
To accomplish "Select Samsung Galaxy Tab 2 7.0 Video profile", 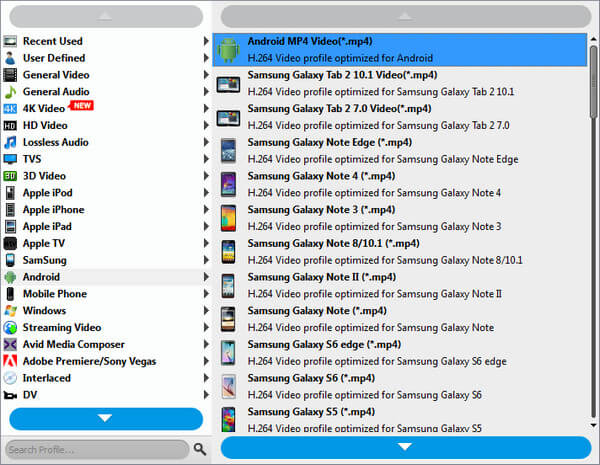I will pyautogui.click(x=400, y=117).
